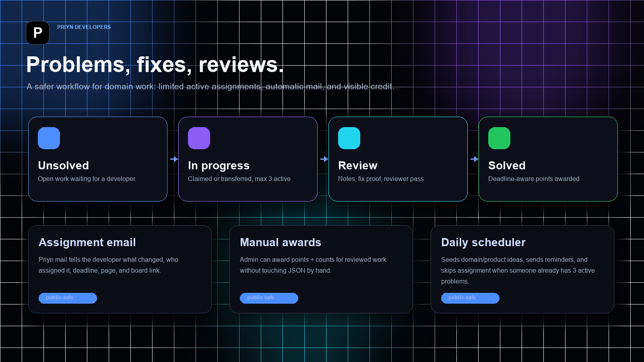Click the 'Problems, fixes, reviews.' headline
Image resolution: width=644 pixels, height=362 pixels.
155,64
